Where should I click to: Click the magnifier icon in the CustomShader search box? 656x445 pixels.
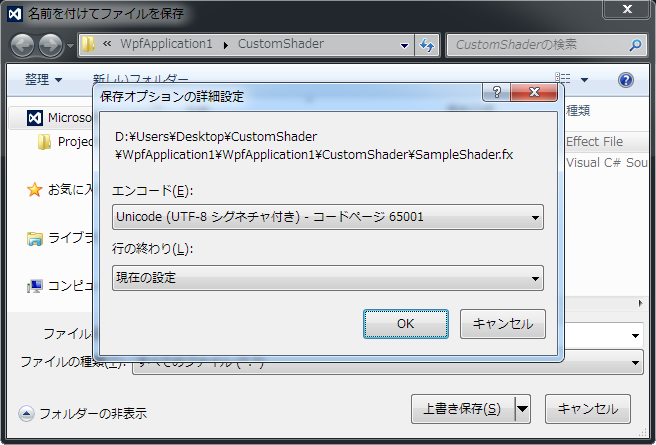click(635, 45)
